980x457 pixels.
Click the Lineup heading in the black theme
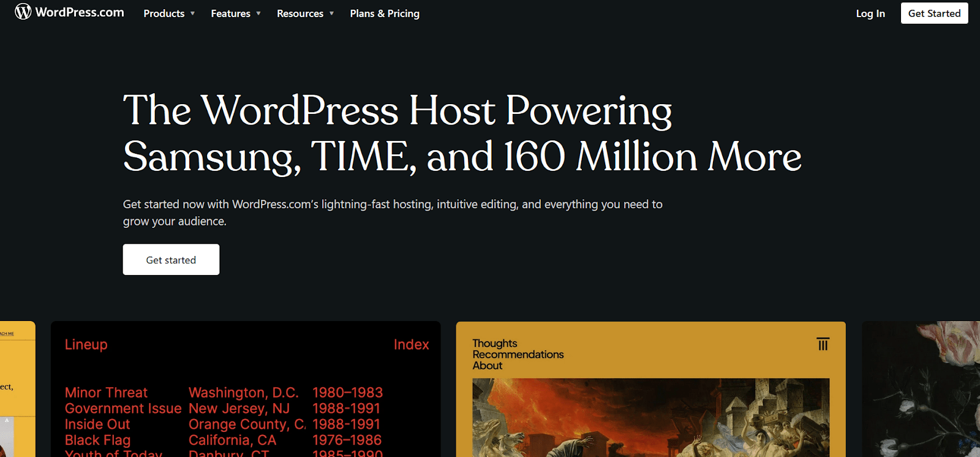tap(86, 344)
